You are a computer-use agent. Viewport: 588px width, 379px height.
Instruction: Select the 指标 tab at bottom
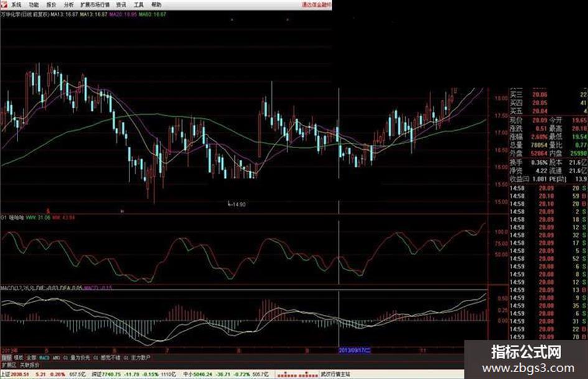click(6, 358)
